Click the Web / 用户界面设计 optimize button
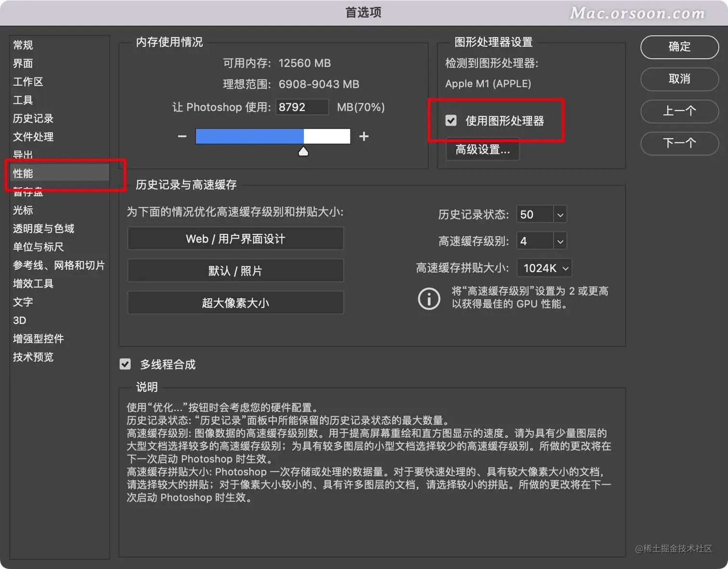 tap(235, 239)
